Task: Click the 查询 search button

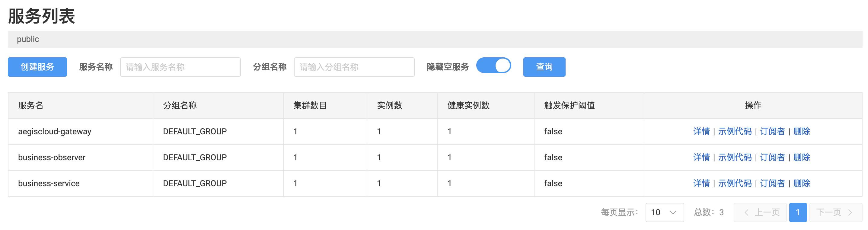Action: (x=544, y=67)
